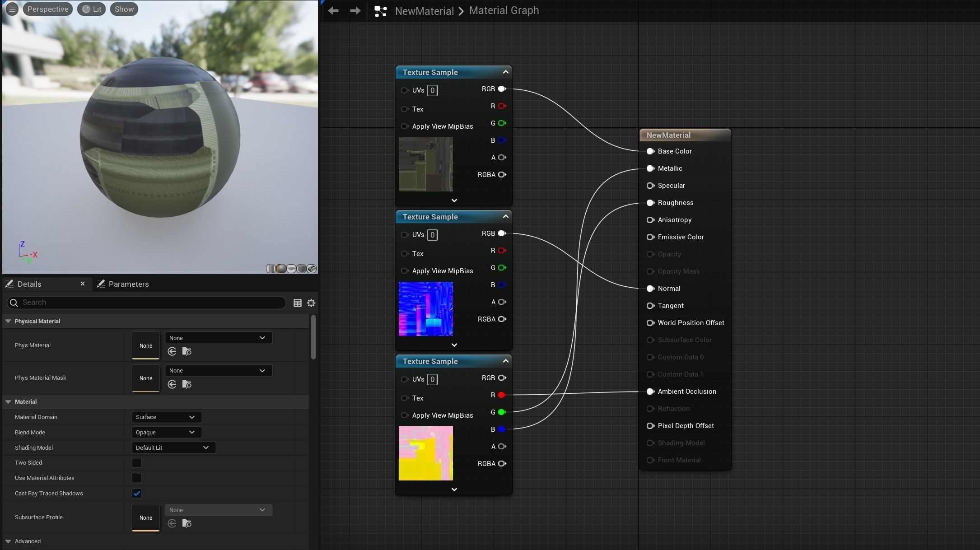Open viewport options hamburger menu
980x550 pixels.
pyautogui.click(x=12, y=9)
